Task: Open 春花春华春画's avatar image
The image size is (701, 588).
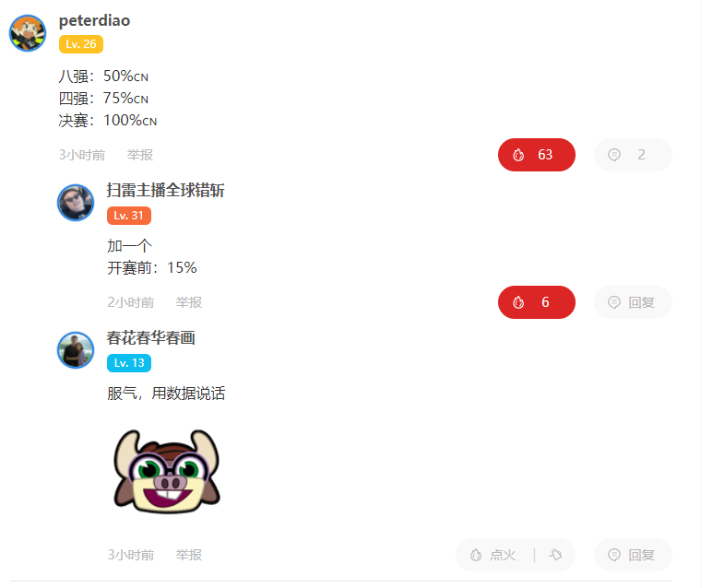Action: 76,350
